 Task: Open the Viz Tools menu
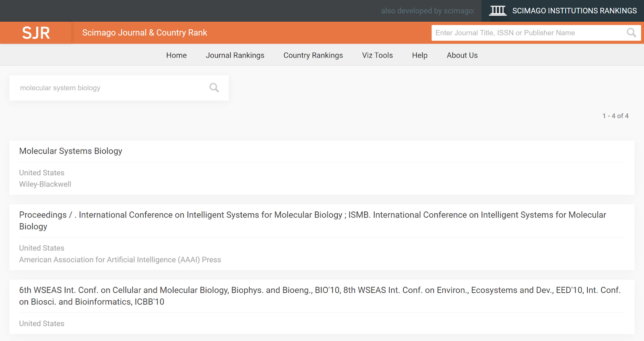click(377, 55)
